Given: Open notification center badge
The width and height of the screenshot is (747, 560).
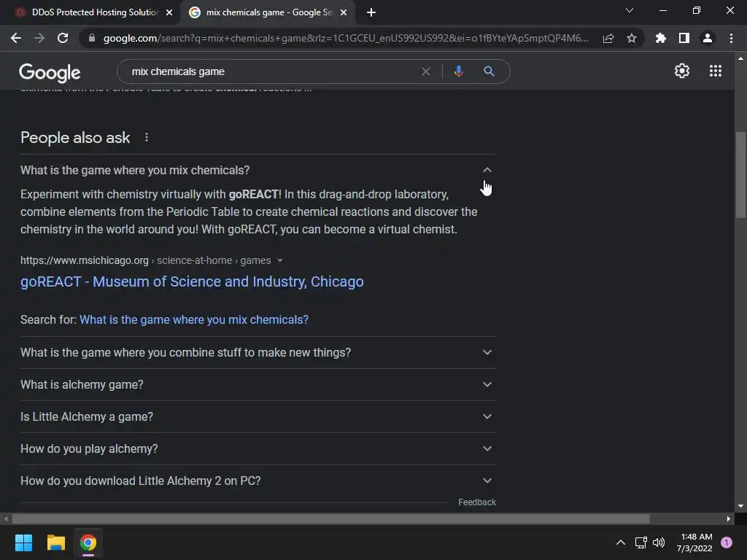Looking at the screenshot, I should [727, 542].
